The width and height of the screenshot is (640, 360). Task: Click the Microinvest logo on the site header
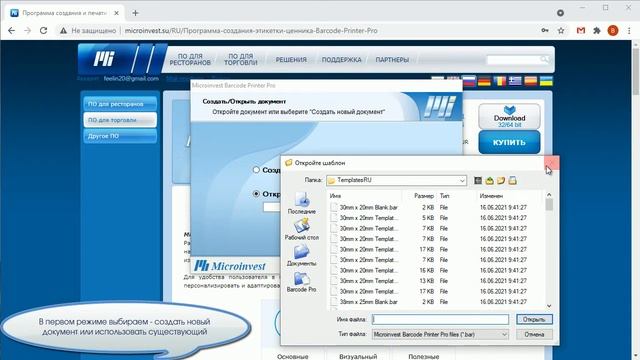tap(104, 59)
